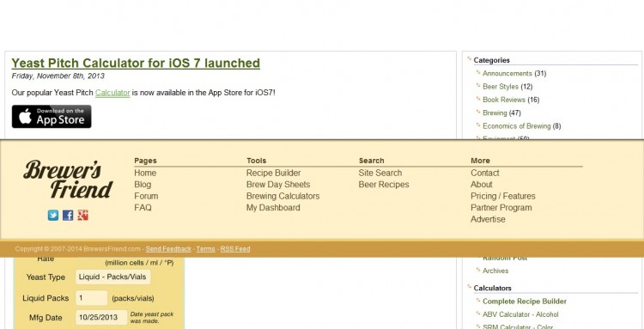Open the Economics of Brewing category
Viewport: 644px width, 329px height.
point(517,126)
